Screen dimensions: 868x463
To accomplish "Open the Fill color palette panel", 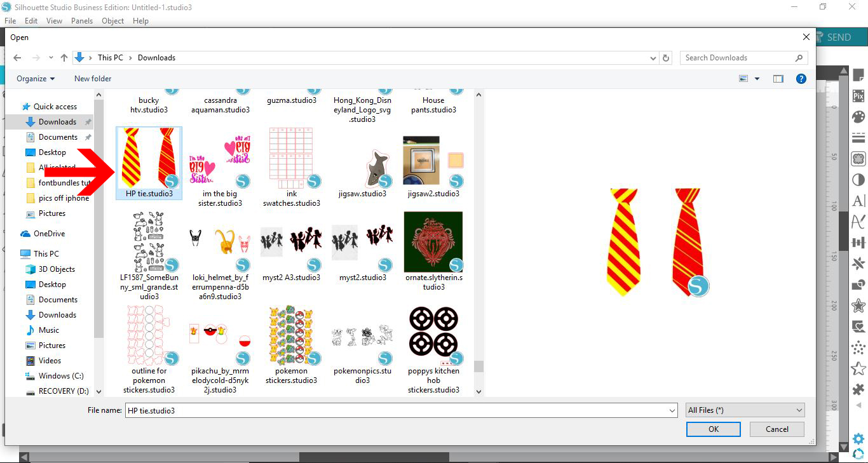I will (858, 117).
